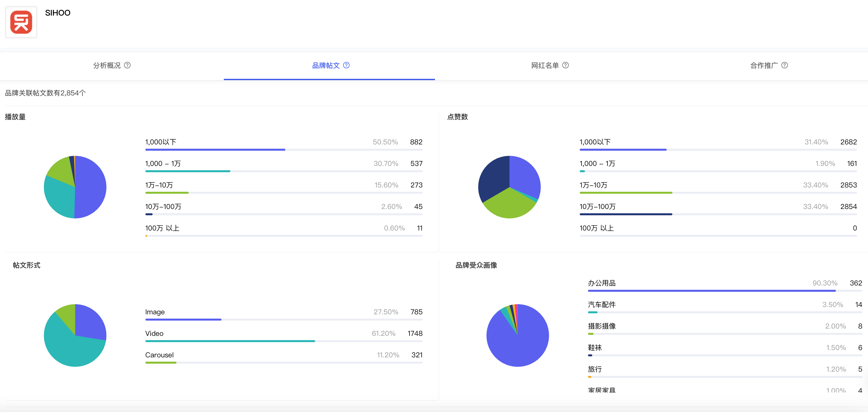Click the 播放量 pie chart
This screenshot has width=868, height=412.
click(75, 187)
